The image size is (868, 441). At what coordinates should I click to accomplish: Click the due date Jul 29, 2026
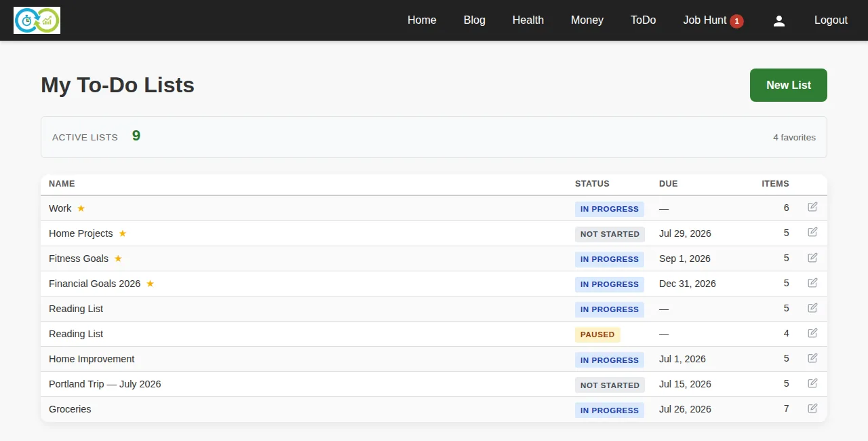click(685, 233)
